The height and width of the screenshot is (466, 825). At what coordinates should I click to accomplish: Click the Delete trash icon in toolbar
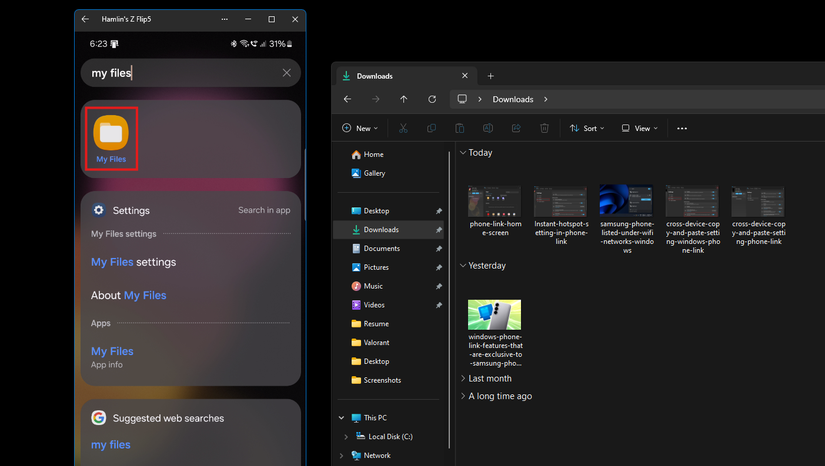544,128
